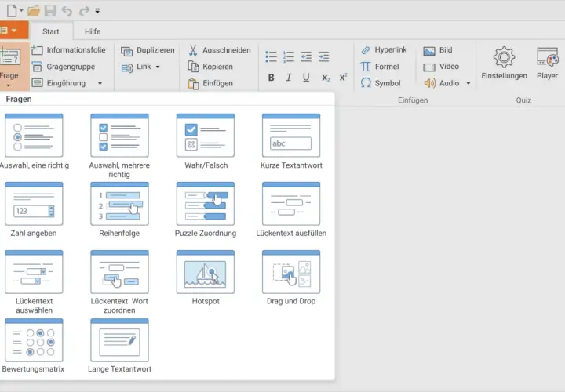Toggle underline formatting
The image size is (565, 392).
tap(306, 78)
